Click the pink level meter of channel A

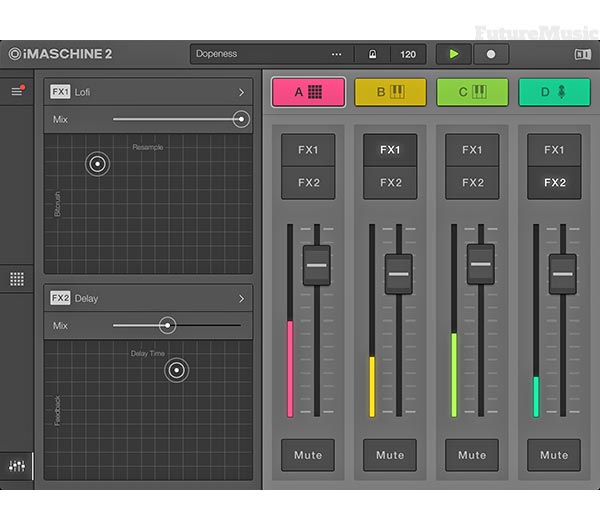tap(290, 369)
